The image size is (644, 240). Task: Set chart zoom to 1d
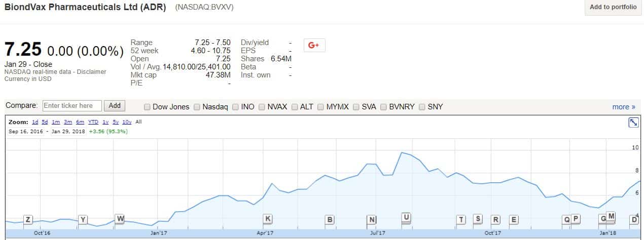click(x=35, y=122)
